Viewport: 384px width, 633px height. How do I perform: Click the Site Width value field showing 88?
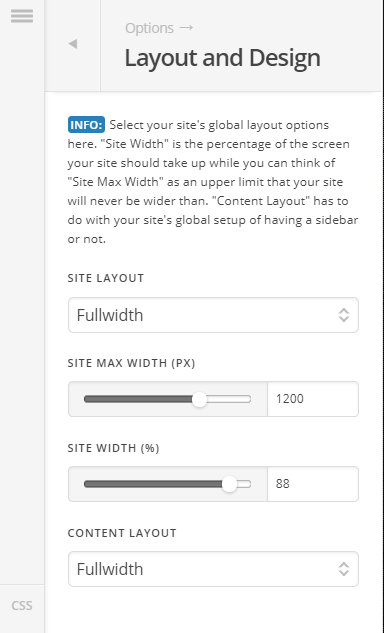[x=313, y=484]
